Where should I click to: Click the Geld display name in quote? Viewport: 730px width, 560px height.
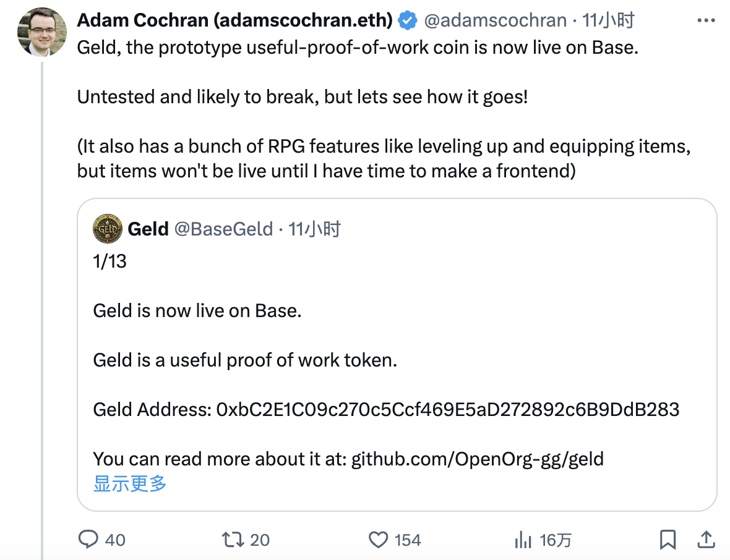[x=148, y=229]
